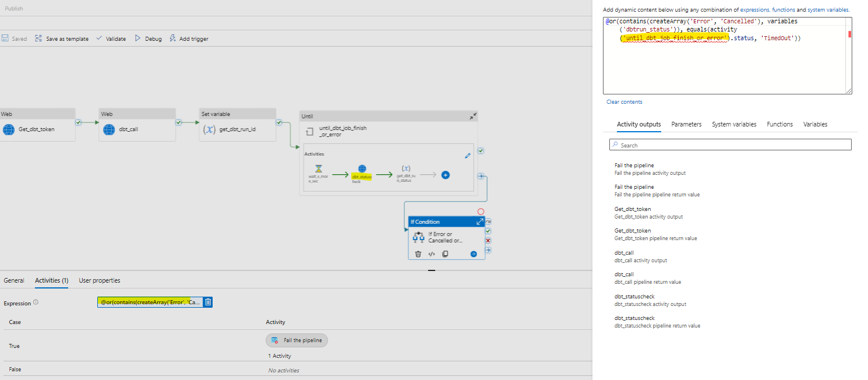Image resolution: width=868 pixels, height=380 pixels.
Task: Click green success output of If Condition
Action: 488,231
